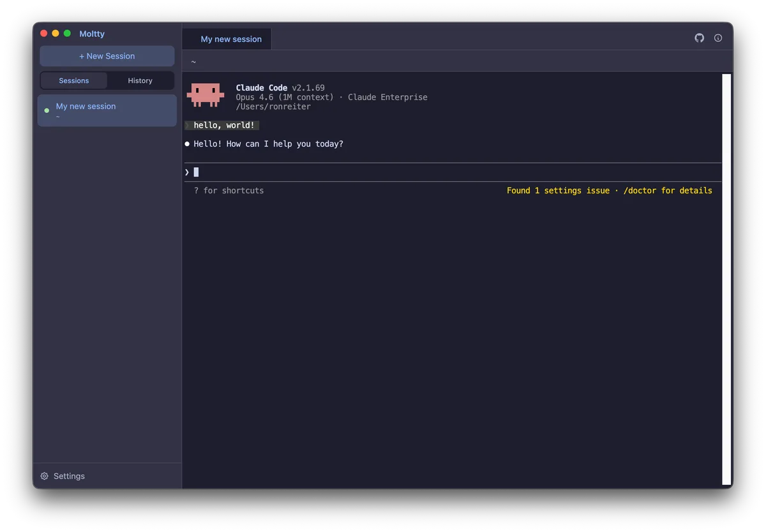Screen dimensions: 766x532
Task: Click the Settings gear icon
Action: point(45,476)
